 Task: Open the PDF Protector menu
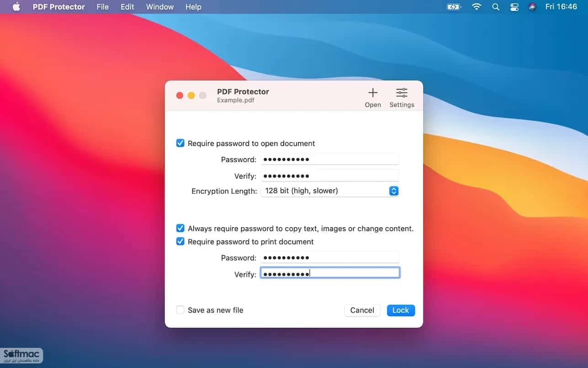click(59, 7)
